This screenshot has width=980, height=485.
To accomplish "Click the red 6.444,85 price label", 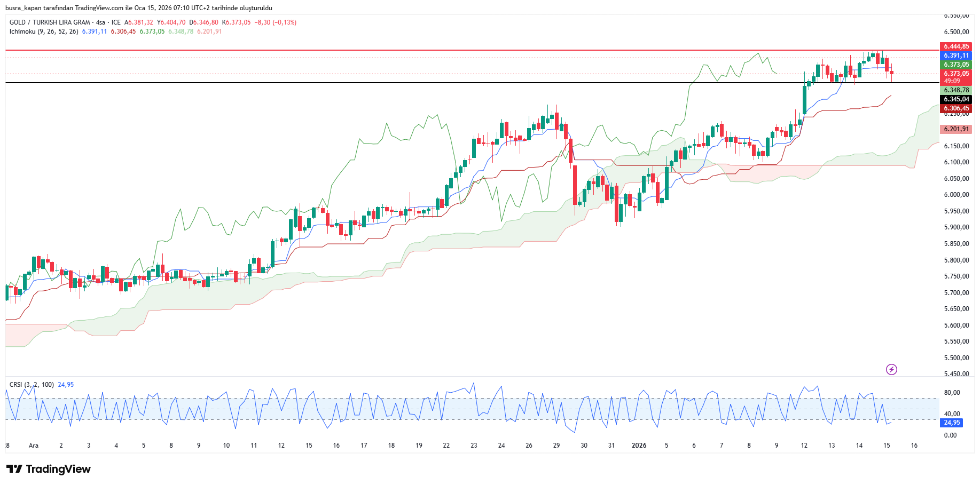I will (x=955, y=46).
